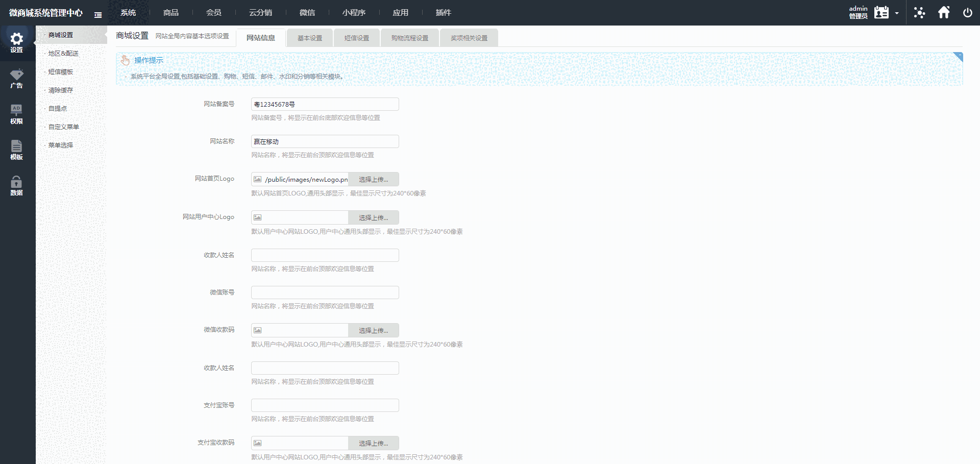Screen dimensions: 980x464
Task: Open the 设置 settings sidebar section
Action: [17, 43]
